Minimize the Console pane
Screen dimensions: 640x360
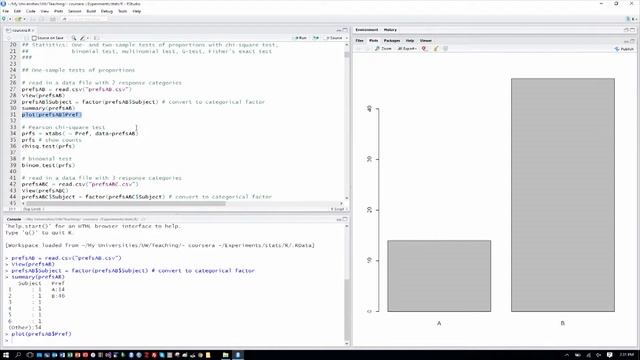coord(338,219)
